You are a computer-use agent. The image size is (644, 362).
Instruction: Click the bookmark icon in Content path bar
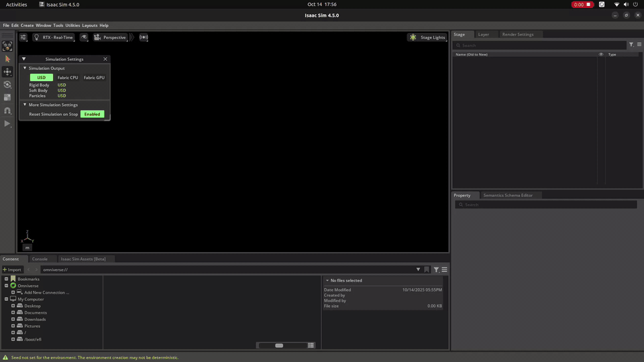pyautogui.click(x=427, y=269)
